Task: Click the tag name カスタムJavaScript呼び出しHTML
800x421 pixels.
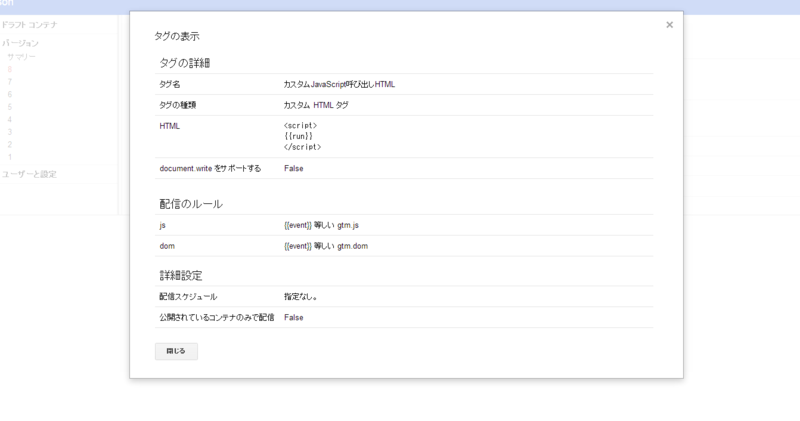Action: (339, 84)
